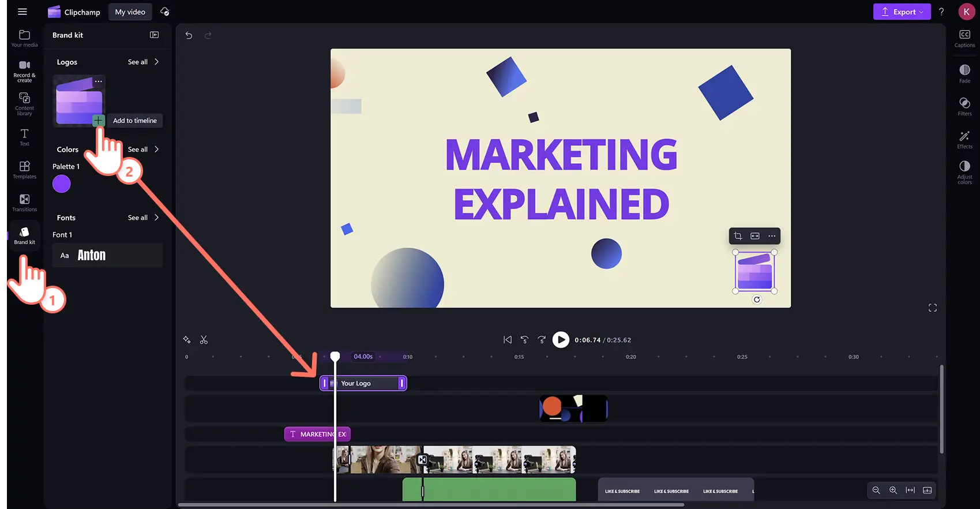Click the transition icon between video clips
This screenshot has width=980, height=509.
pyautogui.click(x=422, y=460)
